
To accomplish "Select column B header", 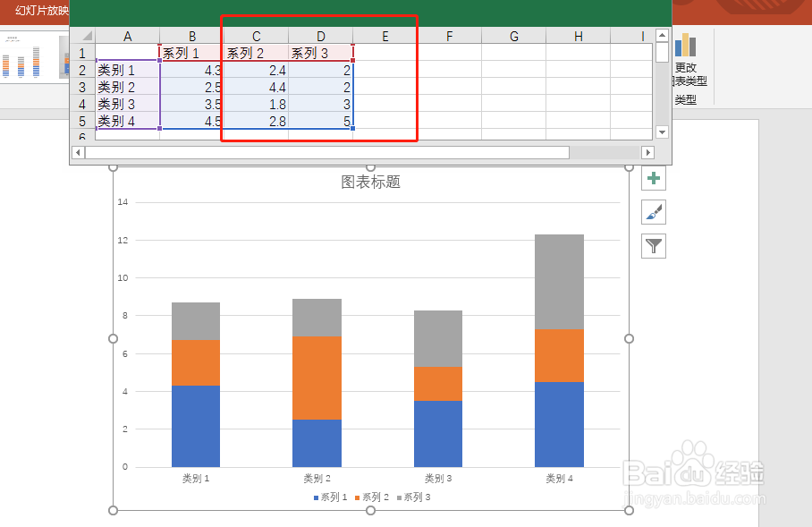I will [192, 37].
